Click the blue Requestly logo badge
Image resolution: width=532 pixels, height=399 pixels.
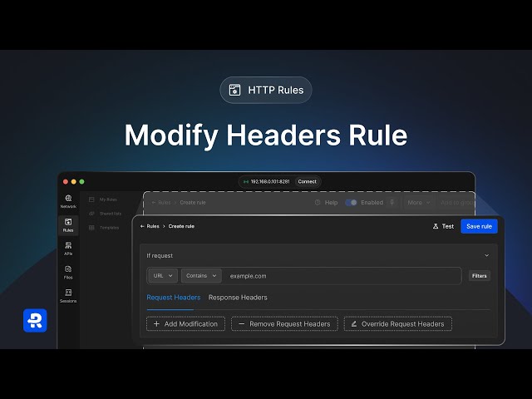(35, 320)
